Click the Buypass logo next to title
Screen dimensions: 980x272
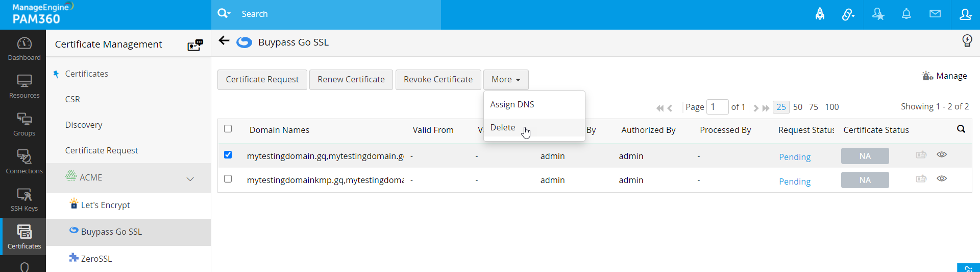click(x=244, y=42)
